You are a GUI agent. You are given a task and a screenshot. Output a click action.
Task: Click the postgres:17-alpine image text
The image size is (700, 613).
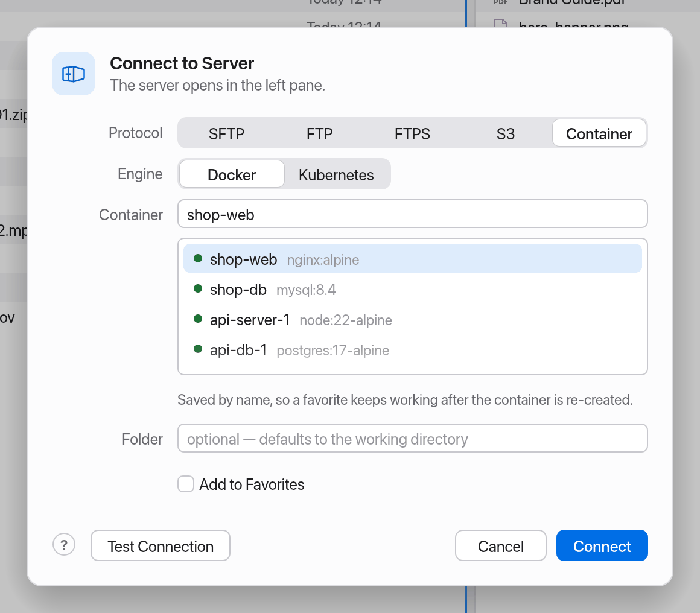pos(333,351)
